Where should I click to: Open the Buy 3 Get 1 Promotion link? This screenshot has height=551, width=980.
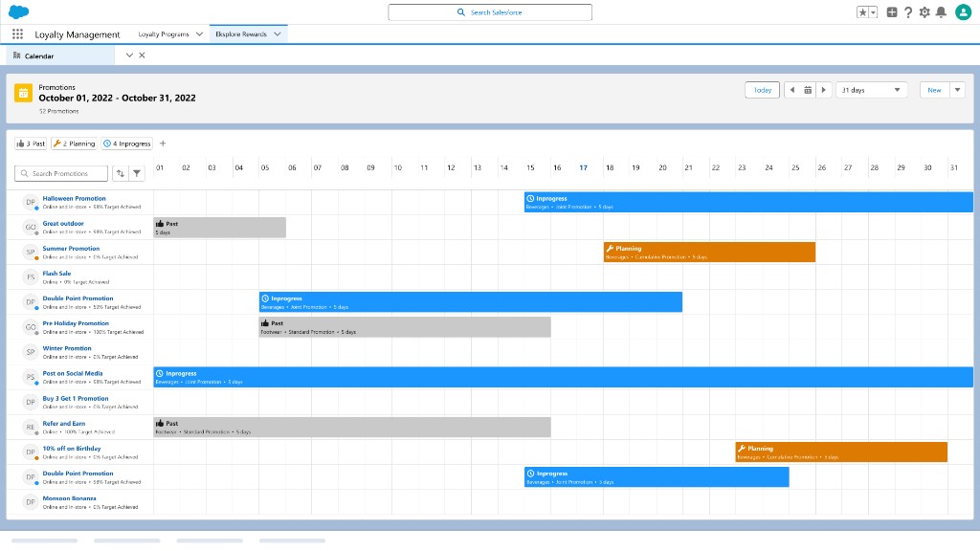tap(76, 399)
